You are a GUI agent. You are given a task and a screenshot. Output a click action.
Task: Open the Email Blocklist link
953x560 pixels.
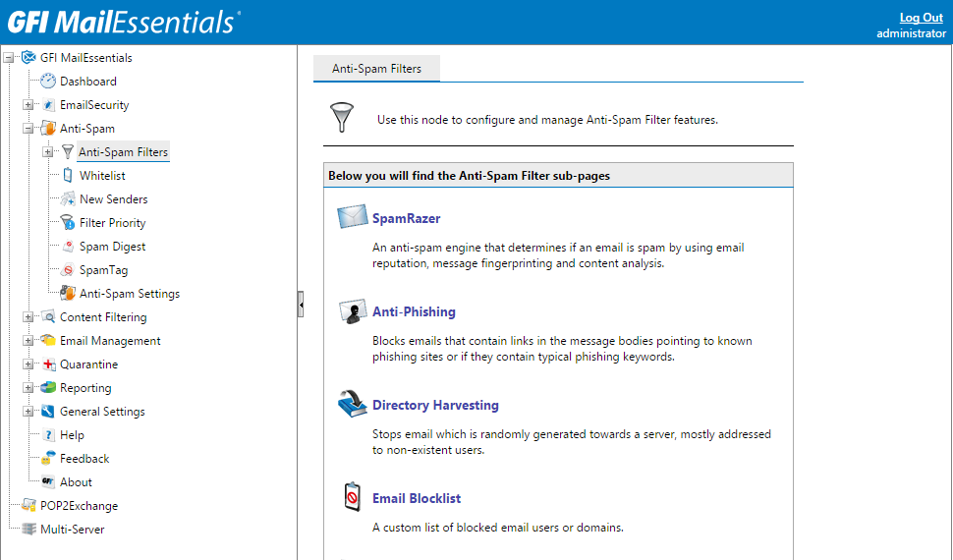417,498
